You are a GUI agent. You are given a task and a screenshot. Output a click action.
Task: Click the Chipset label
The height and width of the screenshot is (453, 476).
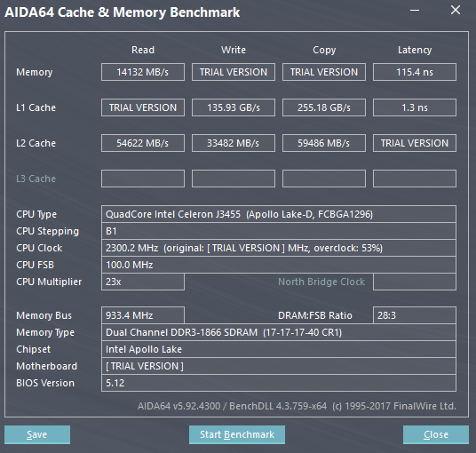pos(34,349)
